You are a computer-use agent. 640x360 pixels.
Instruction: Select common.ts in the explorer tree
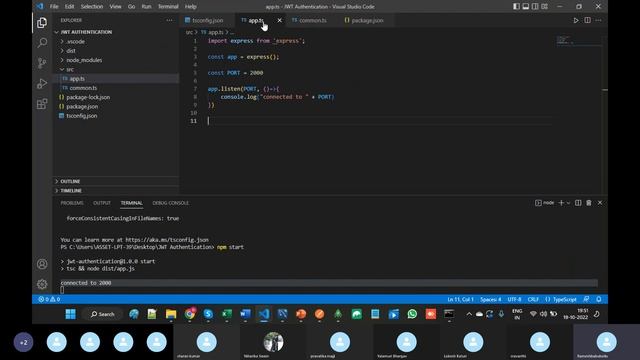click(83, 88)
